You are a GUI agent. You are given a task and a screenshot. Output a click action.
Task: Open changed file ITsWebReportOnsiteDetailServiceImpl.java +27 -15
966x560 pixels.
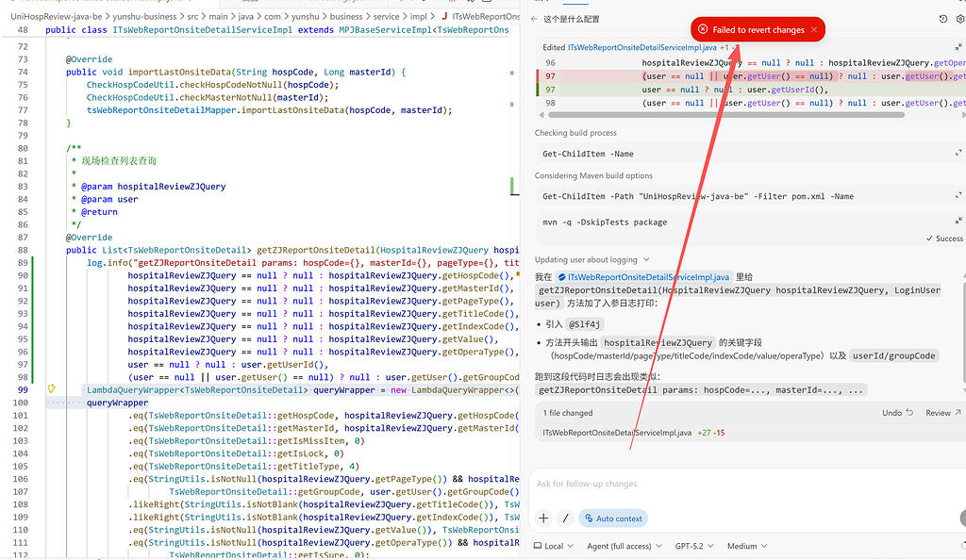pos(633,433)
